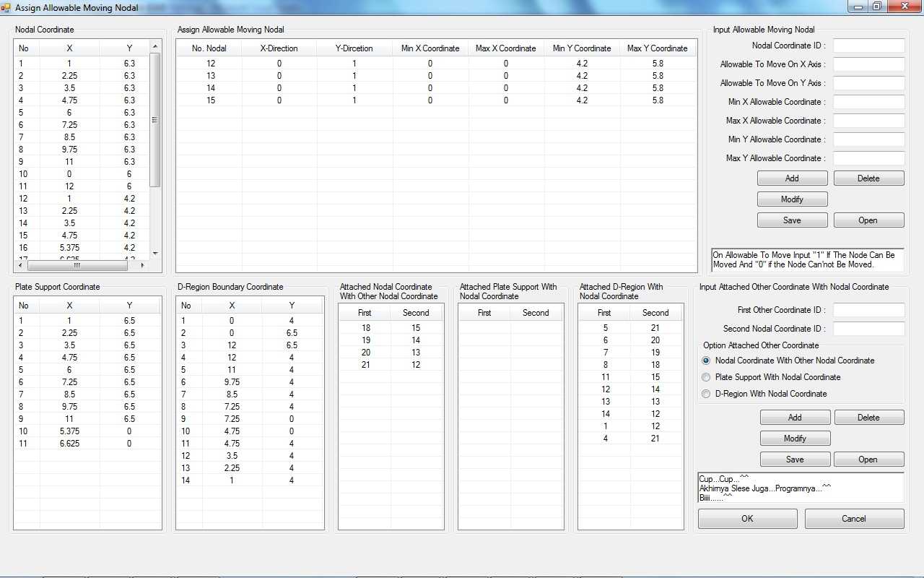
Task: Click the window icon in the title bar
Action: [6, 7]
